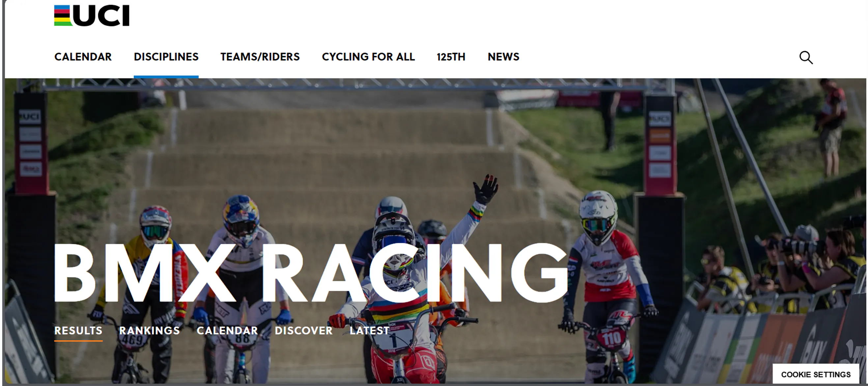
Task: Open the search magnifier icon
Action: point(806,58)
